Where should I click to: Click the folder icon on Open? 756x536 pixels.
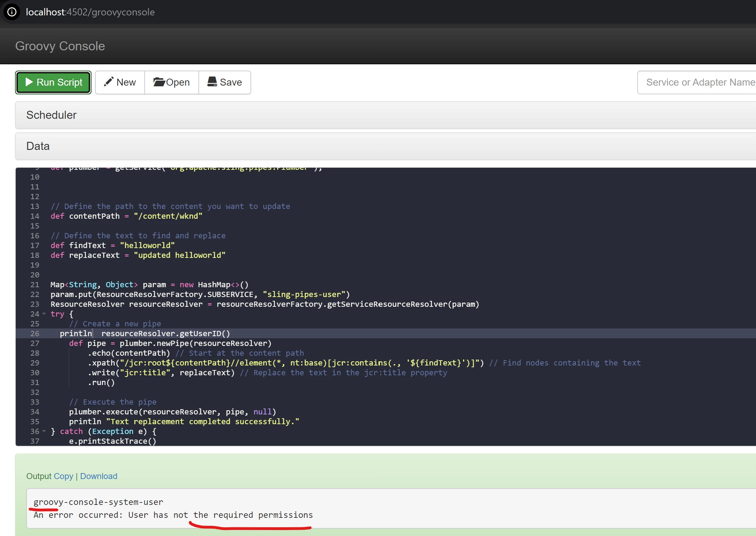[x=159, y=82]
